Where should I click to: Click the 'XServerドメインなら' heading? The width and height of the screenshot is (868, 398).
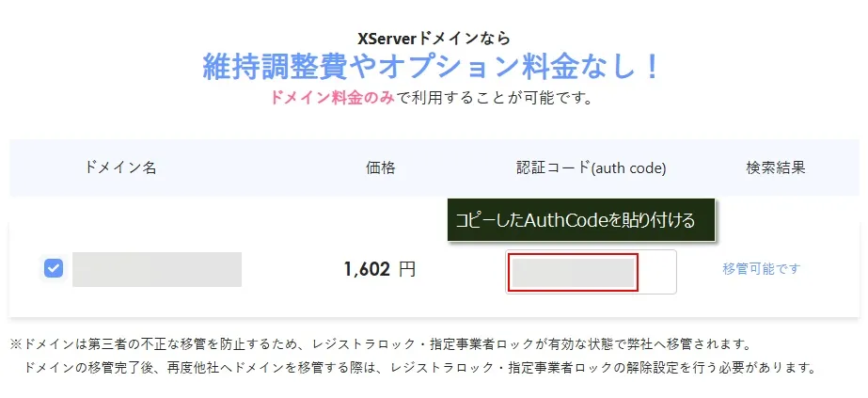(434, 39)
